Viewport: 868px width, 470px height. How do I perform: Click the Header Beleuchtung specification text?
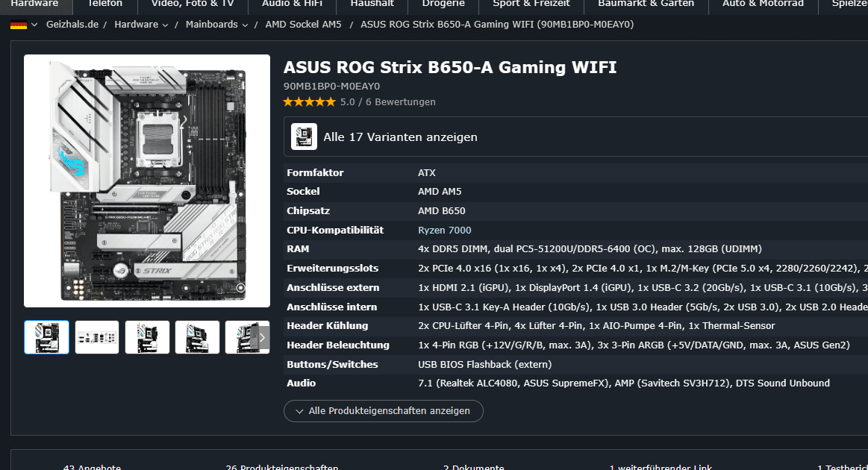point(634,345)
